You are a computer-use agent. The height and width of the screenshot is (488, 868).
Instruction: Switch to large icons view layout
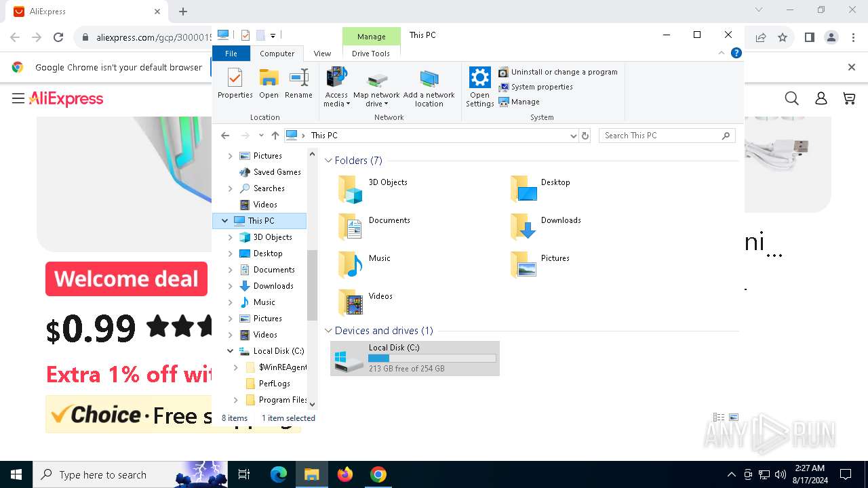pos(733,418)
